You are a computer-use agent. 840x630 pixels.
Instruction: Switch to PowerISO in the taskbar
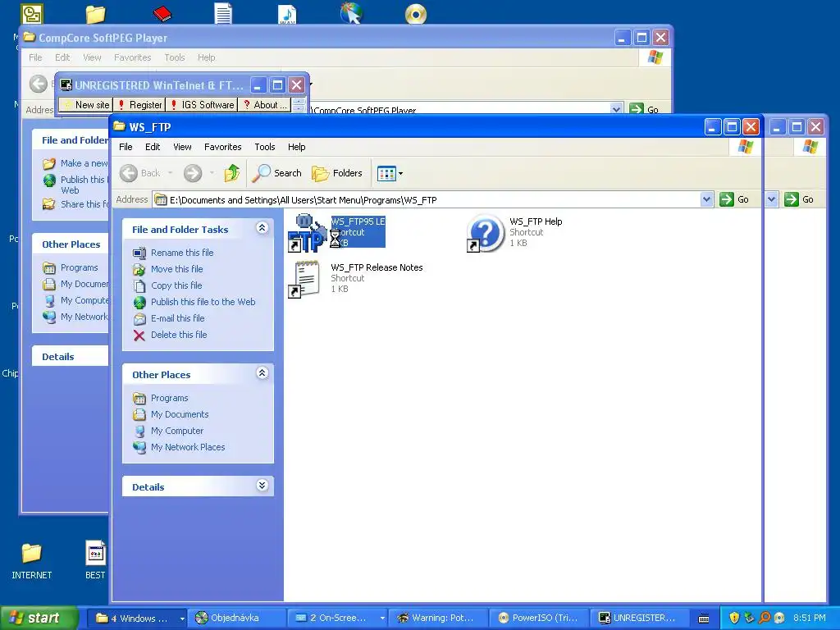point(540,619)
